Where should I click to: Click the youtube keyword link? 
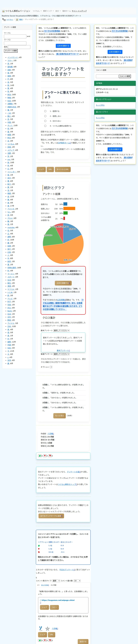pos(11,228)
